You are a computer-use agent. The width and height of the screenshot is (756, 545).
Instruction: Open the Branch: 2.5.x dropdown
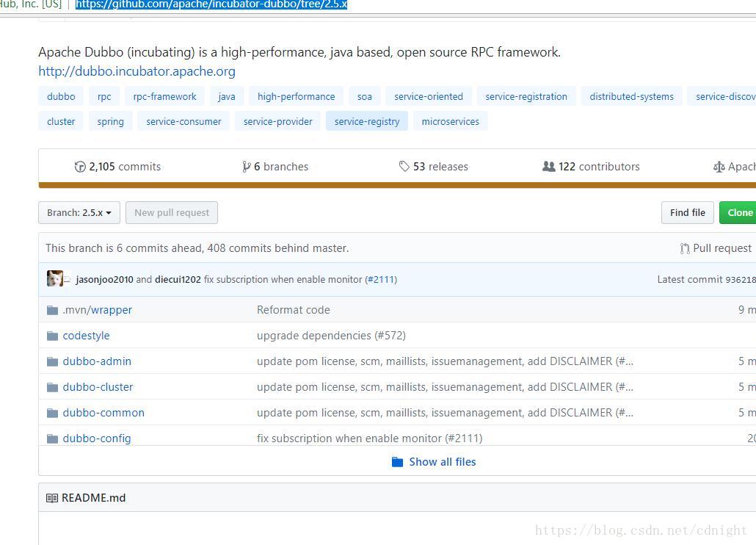[79, 213]
